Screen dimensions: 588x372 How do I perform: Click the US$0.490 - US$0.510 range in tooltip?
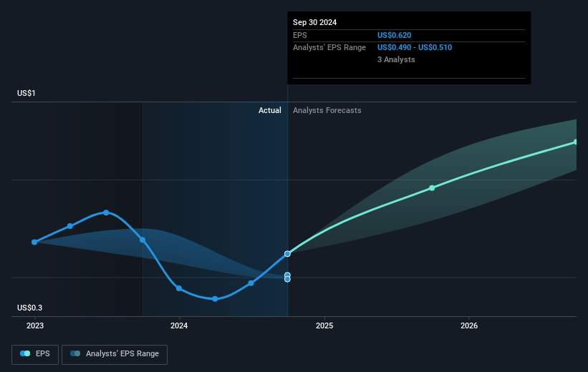point(415,48)
